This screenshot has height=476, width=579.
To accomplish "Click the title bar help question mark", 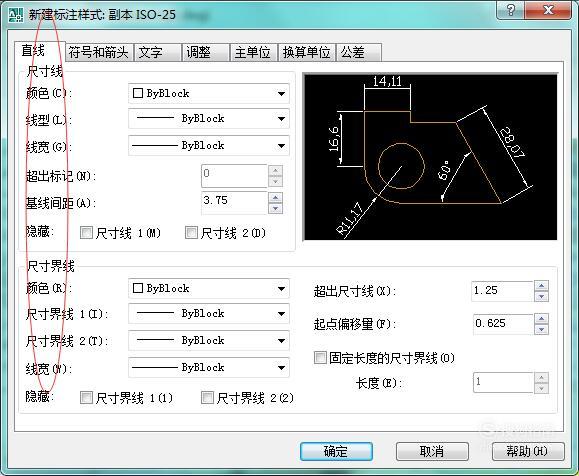I will click(511, 10).
